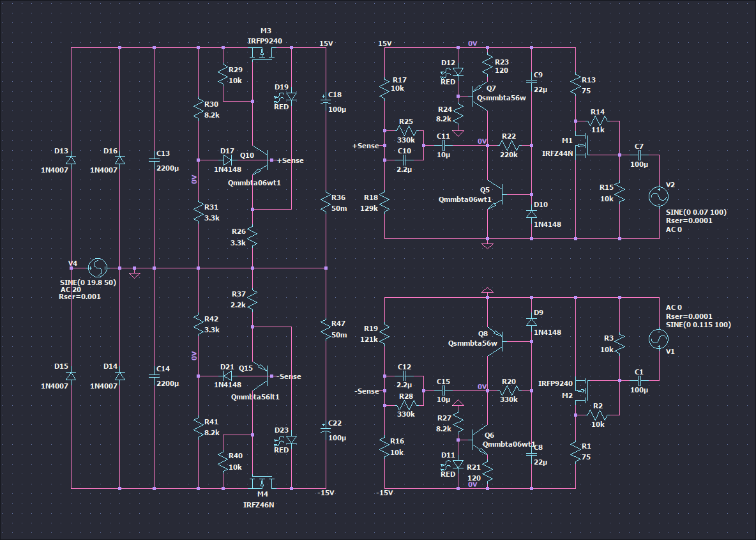
Task: Select the D17 1N4148 diode symbol
Action: click(227, 160)
